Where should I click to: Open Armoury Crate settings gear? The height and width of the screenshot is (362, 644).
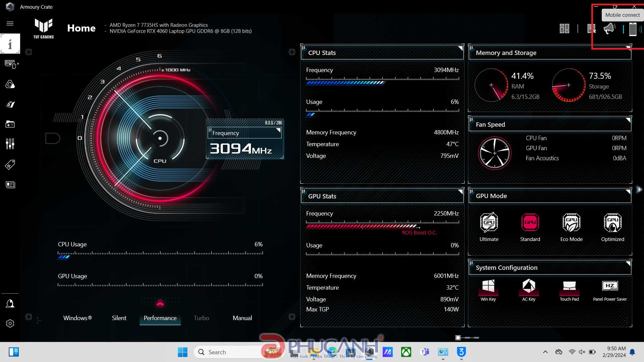point(10,323)
